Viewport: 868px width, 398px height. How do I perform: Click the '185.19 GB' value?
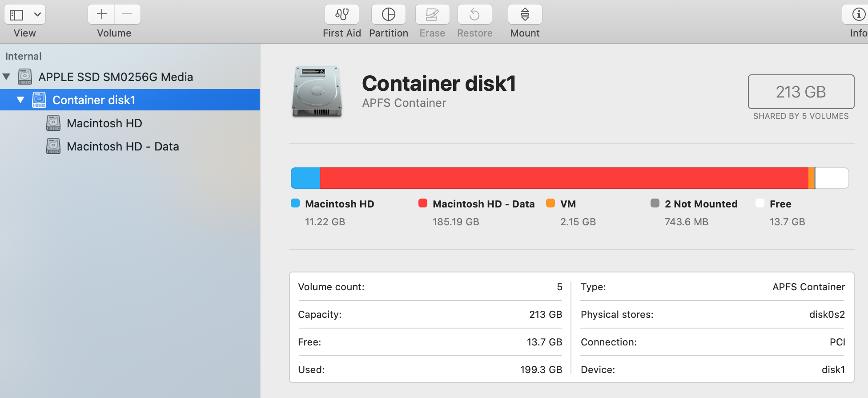(x=456, y=222)
